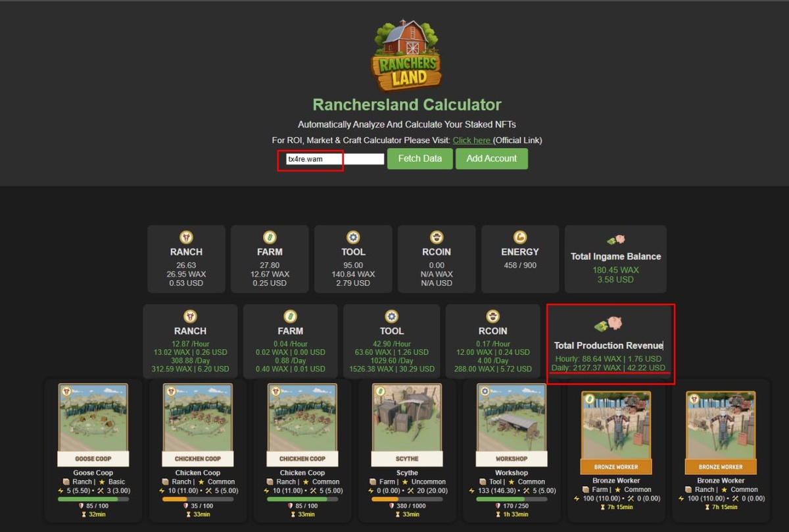Screen dimensions: 789x532
Task: Click the RCOIN icon above 0.00 balance
Action: pyautogui.click(x=437, y=237)
